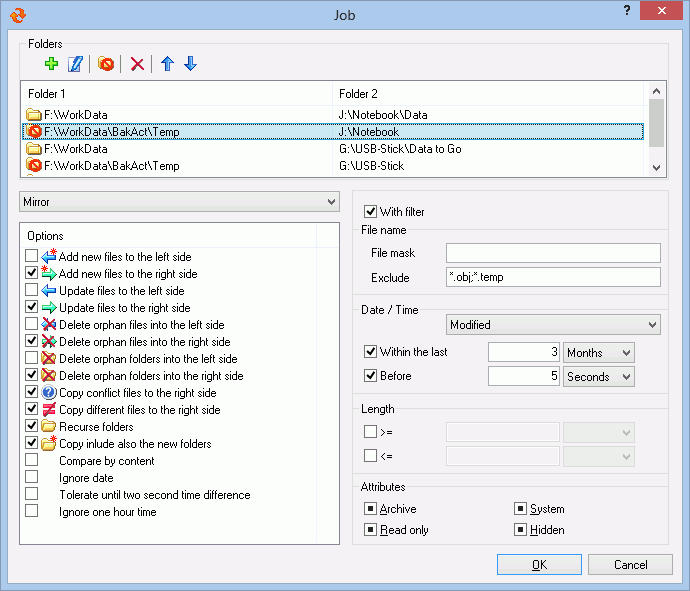
Task: Toggle the Compare by content option
Action: (32, 461)
